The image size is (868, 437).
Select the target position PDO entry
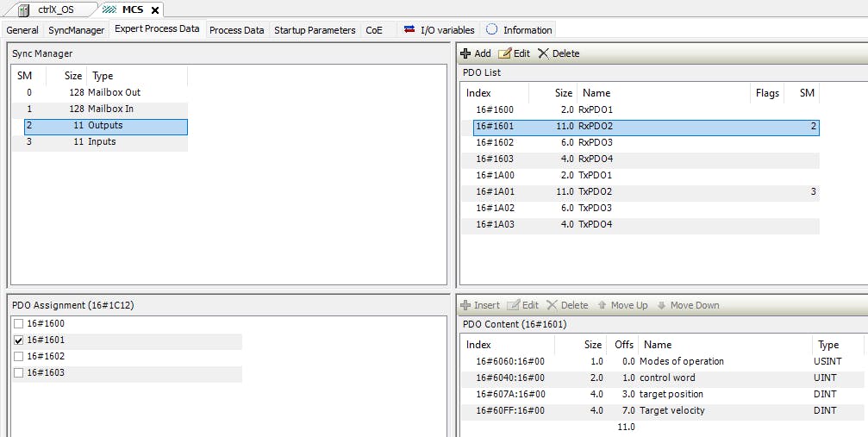click(x=663, y=395)
